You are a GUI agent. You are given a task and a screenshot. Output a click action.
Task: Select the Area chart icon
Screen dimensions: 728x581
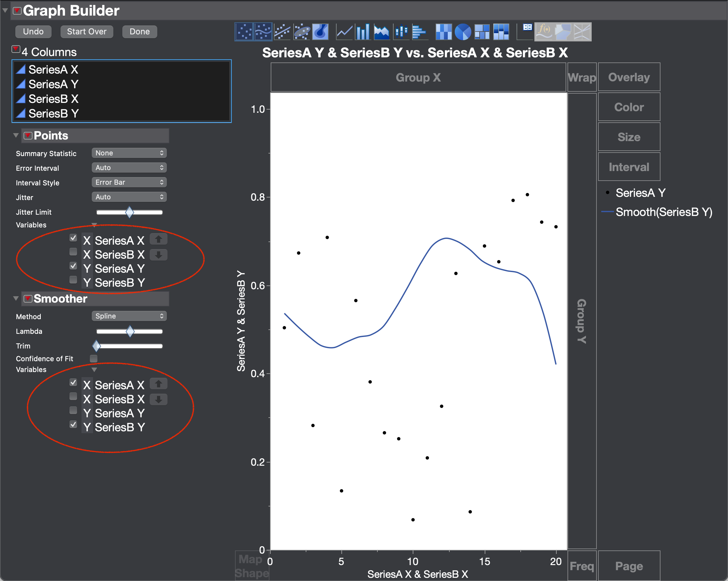pyautogui.click(x=382, y=32)
